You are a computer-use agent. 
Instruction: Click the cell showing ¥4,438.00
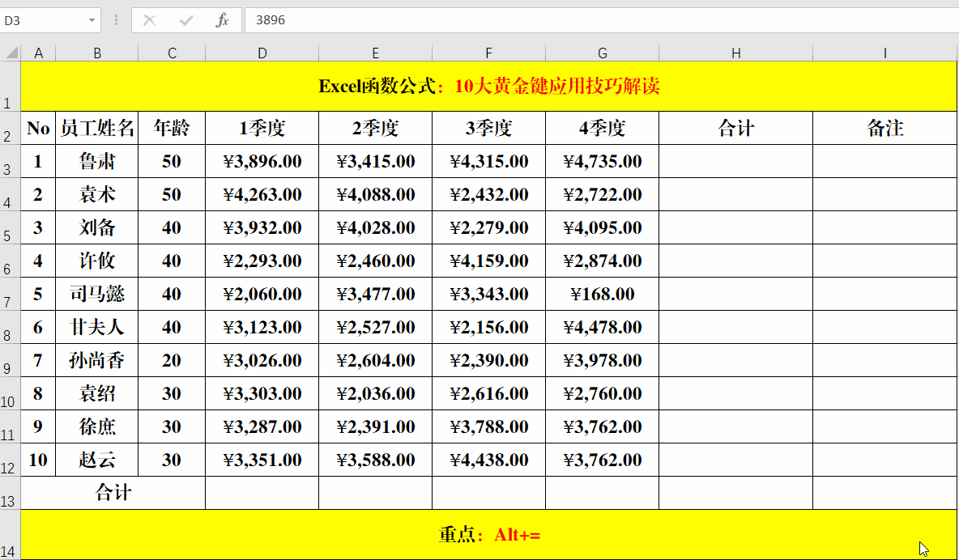pyautogui.click(x=488, y=460)
